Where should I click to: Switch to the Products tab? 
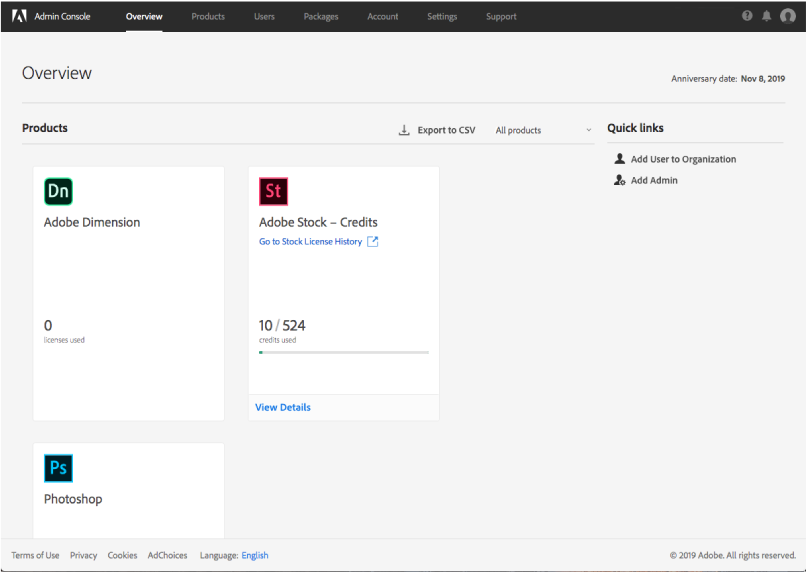click(x=208, y=16)
